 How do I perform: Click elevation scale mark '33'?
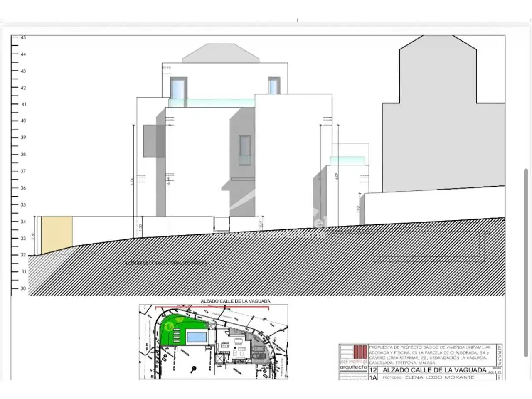point(23,239)
